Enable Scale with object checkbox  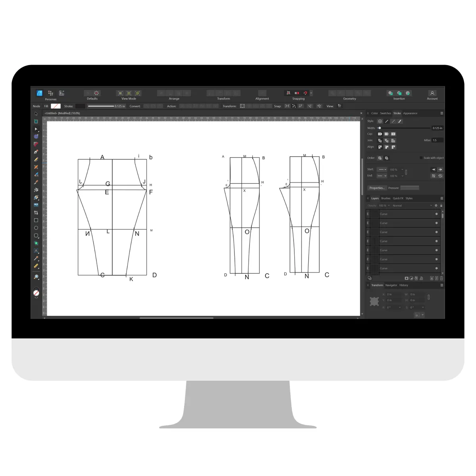tap(421, 158)
